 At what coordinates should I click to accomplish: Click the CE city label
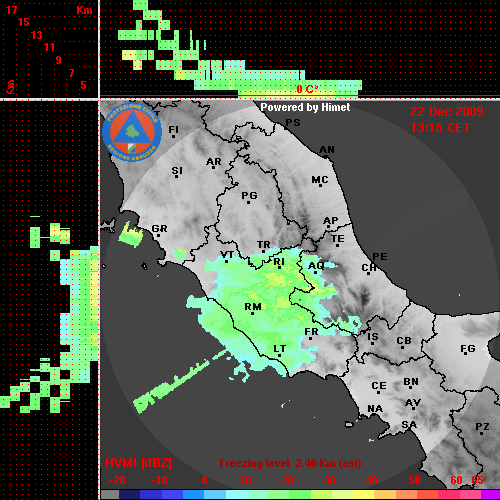point(379,386)
